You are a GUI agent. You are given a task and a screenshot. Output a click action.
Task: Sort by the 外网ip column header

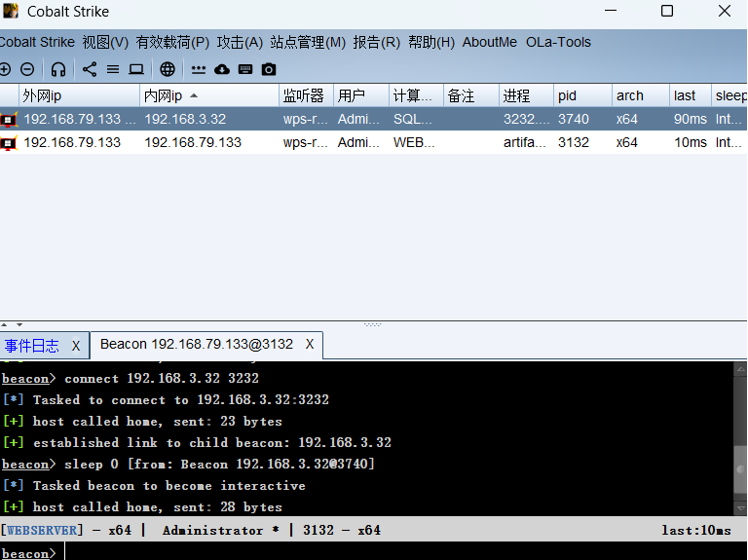pos(79,95)
